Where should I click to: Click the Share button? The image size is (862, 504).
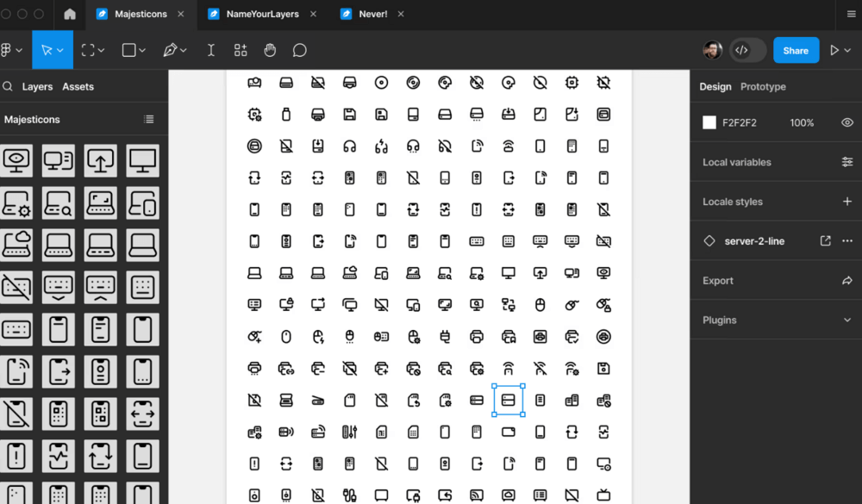click(x=796, y=51)
